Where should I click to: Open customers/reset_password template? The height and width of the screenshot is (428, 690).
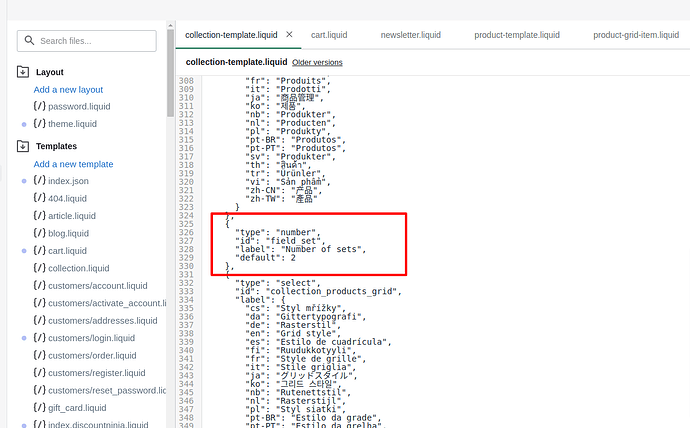[107, 391]
